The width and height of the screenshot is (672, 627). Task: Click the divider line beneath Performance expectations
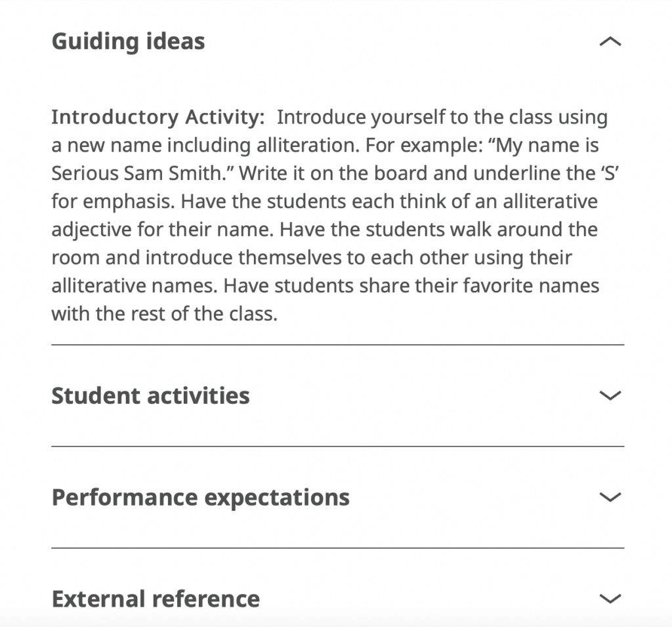click(x=338, y=548)
